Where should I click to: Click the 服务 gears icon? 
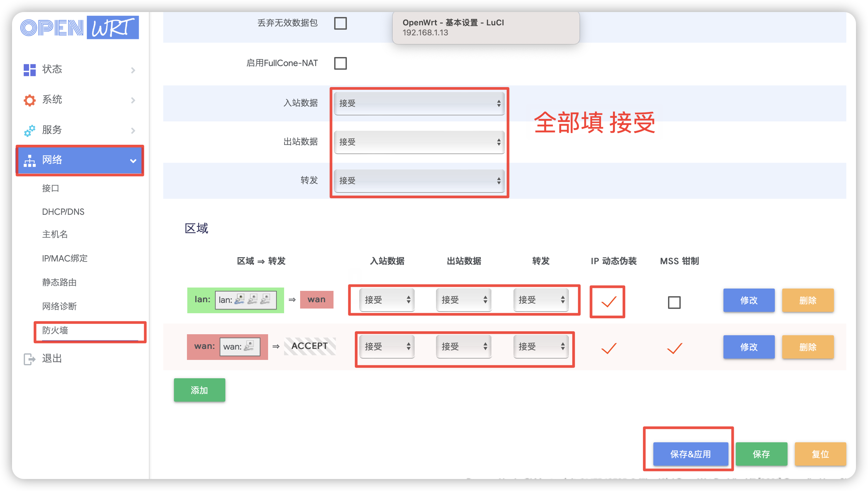pyautogui.click(x=30, y=130)
